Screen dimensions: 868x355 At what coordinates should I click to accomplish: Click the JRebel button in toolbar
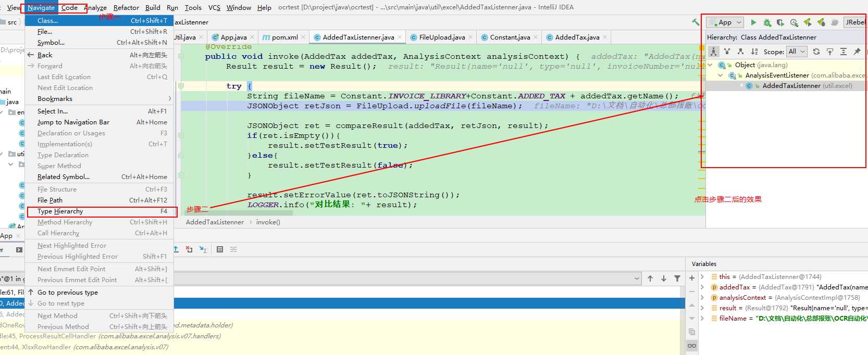point(855,22)
